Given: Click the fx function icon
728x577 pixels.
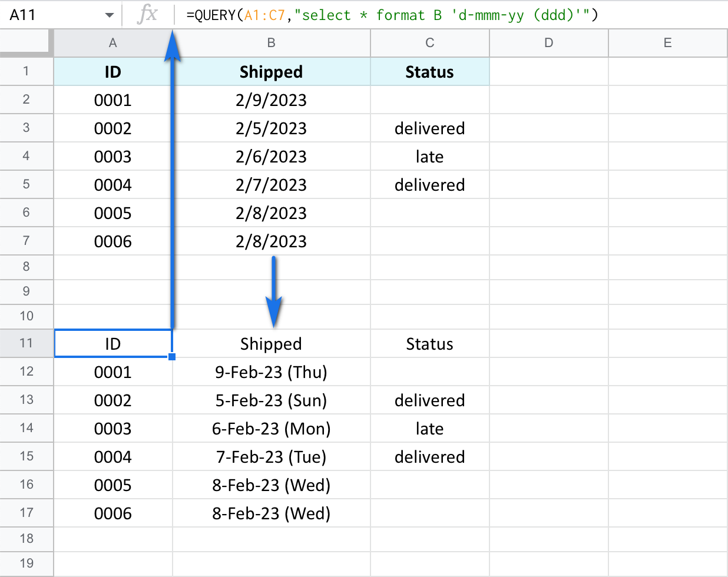Looking at the screenshot, I should (148, 15).
